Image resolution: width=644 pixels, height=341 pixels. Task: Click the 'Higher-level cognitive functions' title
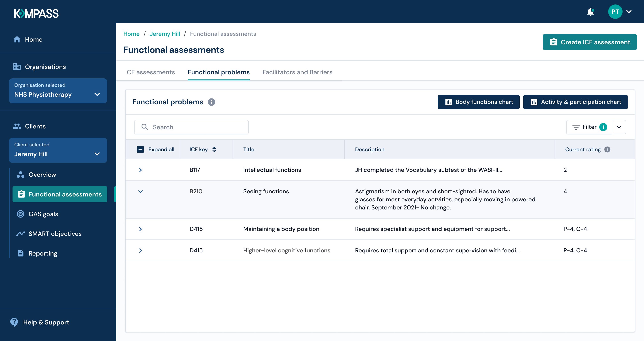tap(287, 250)
